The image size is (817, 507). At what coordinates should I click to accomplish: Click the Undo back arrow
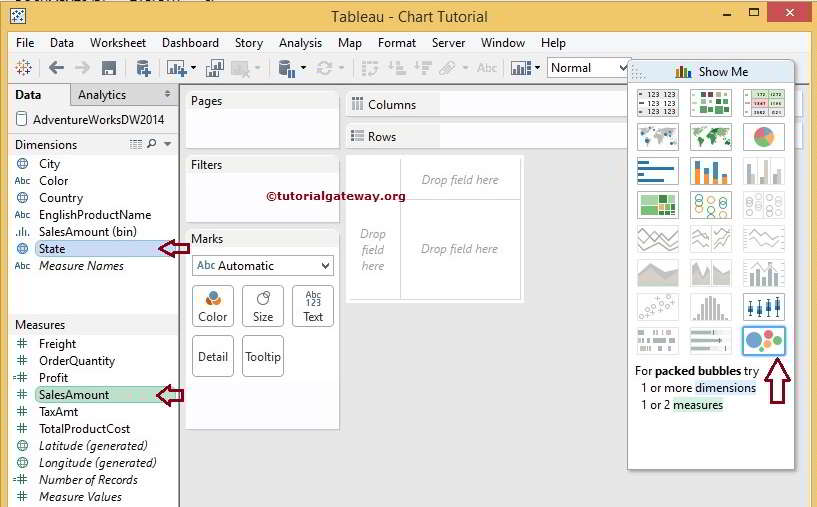(x=56, y=68)
